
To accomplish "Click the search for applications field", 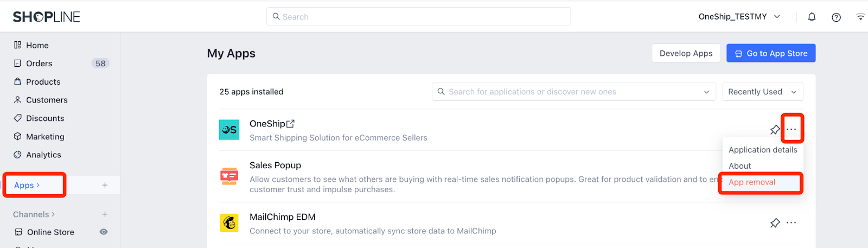I will point(574,92).
